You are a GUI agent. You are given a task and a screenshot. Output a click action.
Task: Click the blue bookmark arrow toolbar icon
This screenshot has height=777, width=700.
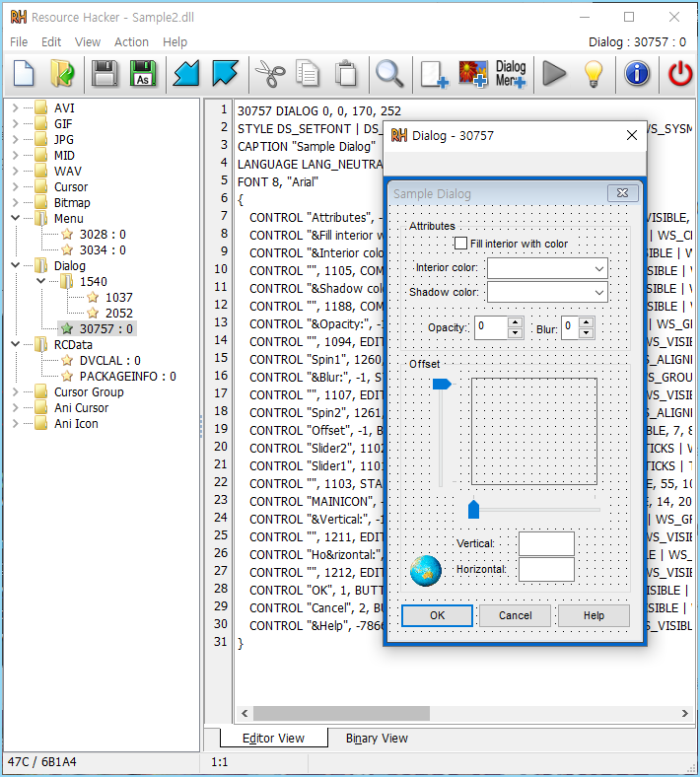(225, 73)
